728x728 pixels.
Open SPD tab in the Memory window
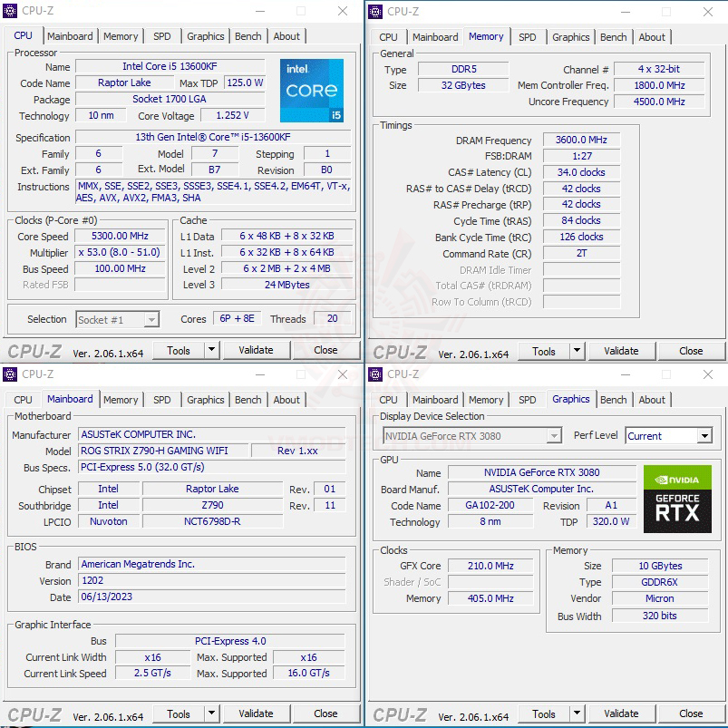[x=528, y=37]
